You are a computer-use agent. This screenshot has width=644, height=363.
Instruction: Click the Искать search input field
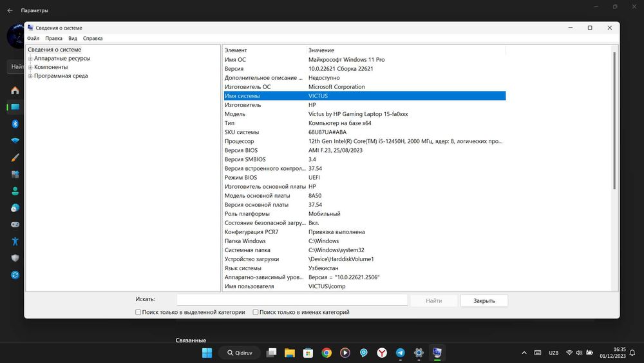click(x=292, y=300)
